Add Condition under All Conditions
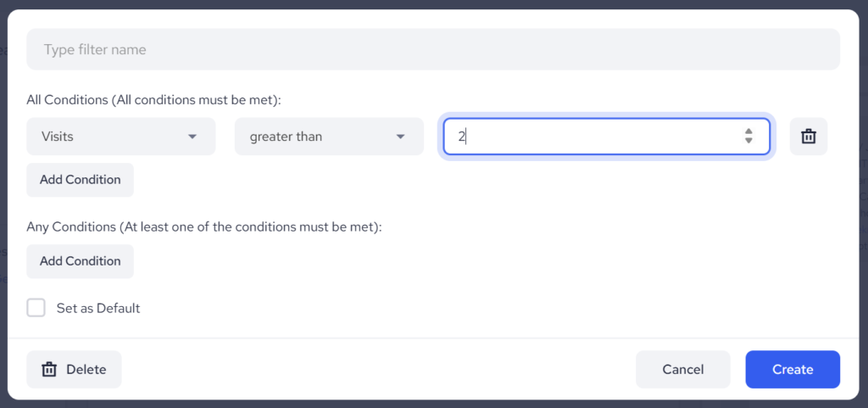The width and height of the screenshot is (868, 408). click(80, 180)
